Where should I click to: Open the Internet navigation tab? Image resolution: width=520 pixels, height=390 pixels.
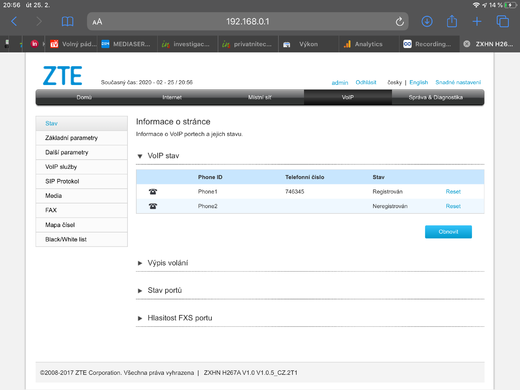pyautogui.click(x=172, y=97)
